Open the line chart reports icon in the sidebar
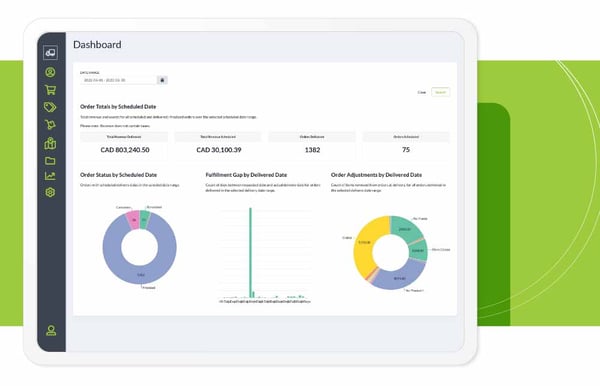Image resolution: width=600 pixels, height=386 pixels. (x=50, y=176)
